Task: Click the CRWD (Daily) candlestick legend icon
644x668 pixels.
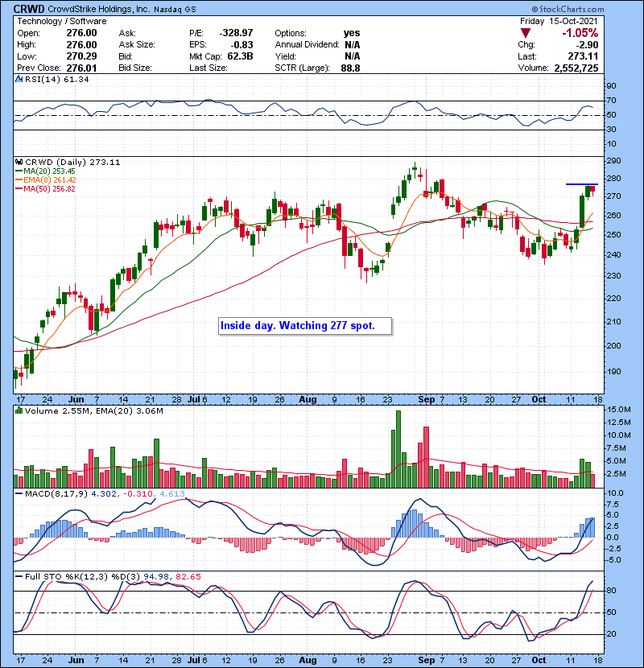Action: point(18,162)
